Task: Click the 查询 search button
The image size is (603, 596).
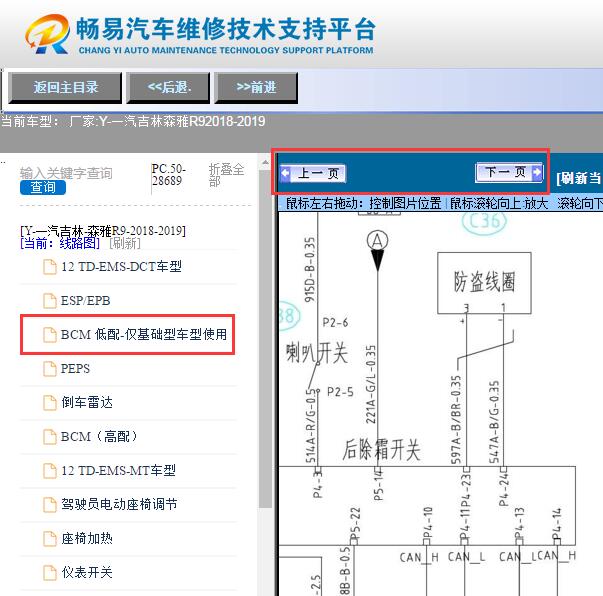Action: pos(43,187)
